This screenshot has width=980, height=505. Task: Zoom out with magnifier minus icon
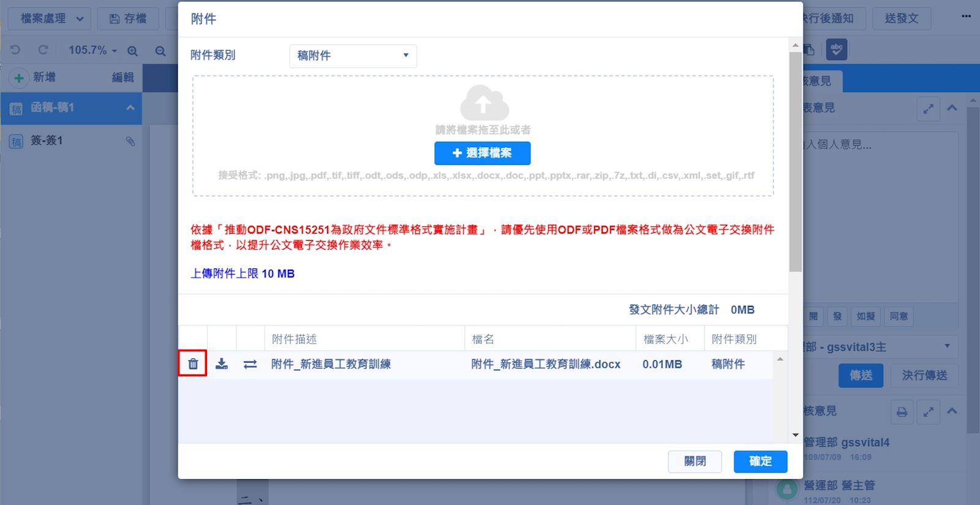click(160, 51)
